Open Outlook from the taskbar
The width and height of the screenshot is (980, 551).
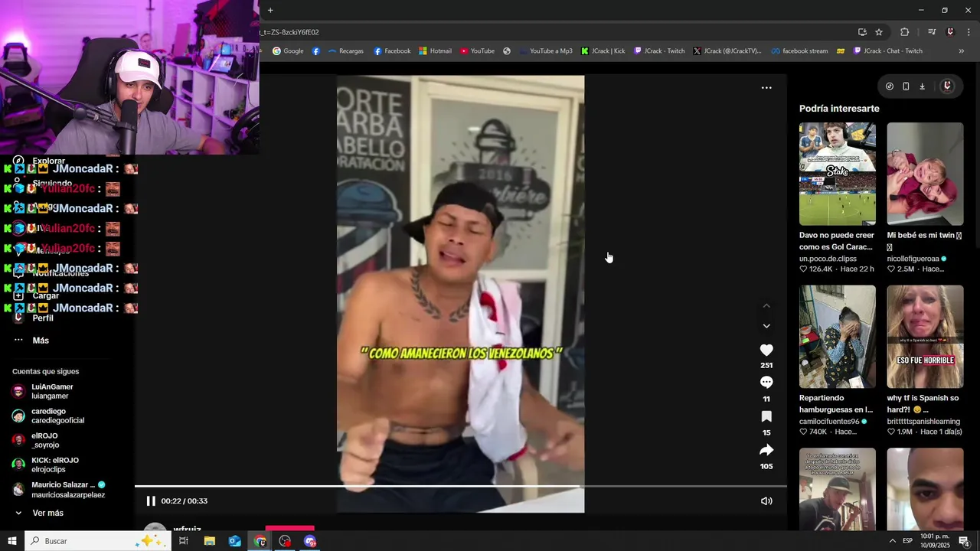pos(234,541)
